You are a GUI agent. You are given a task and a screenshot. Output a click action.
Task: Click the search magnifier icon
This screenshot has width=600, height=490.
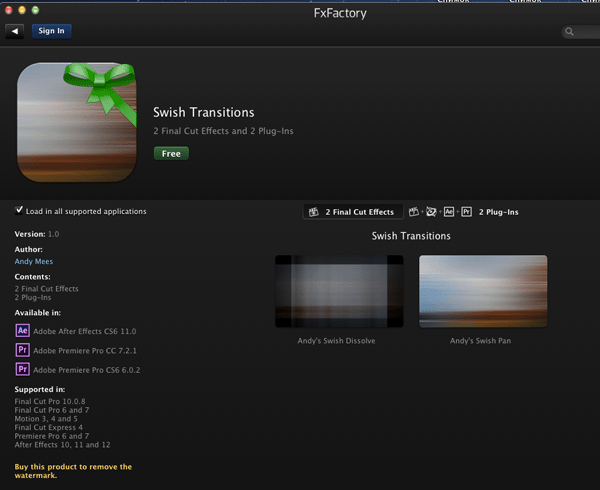click(x=569, y=32)
